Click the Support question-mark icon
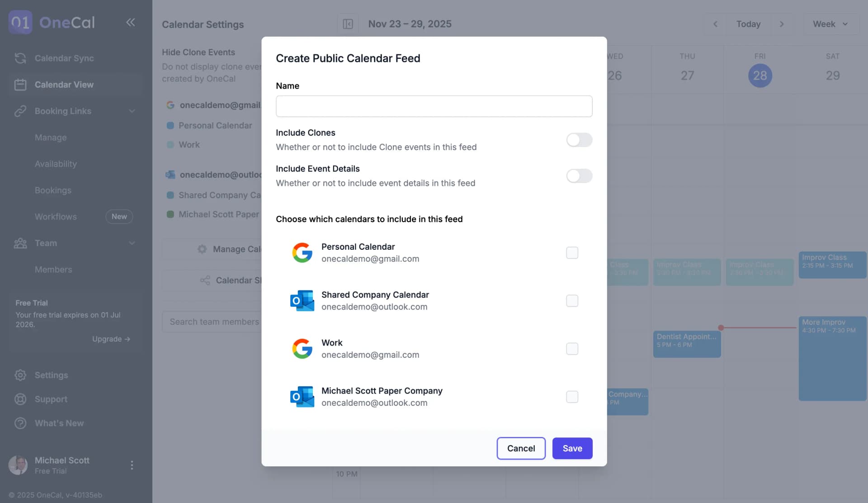Screen dimensions: 868x503 pos(20,399)
